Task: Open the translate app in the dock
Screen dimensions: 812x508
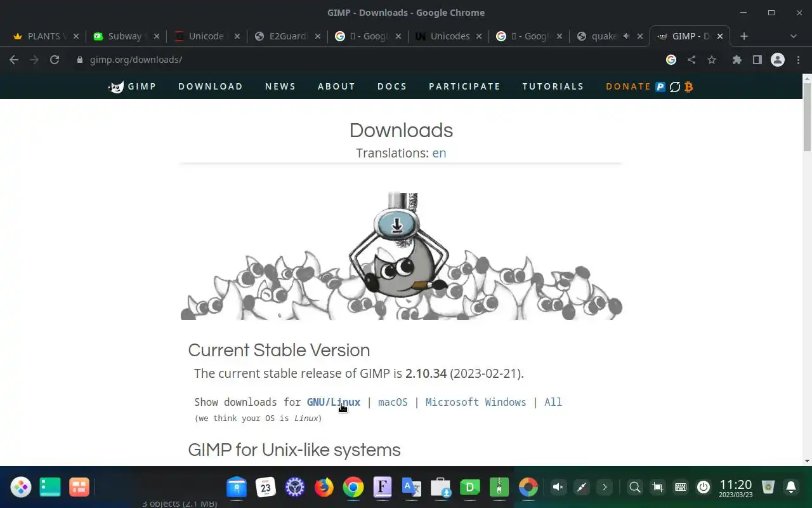Action: (412, 487)
